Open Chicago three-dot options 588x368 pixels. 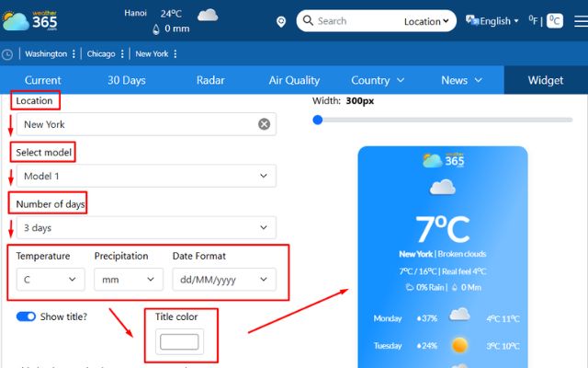[122, 54]
